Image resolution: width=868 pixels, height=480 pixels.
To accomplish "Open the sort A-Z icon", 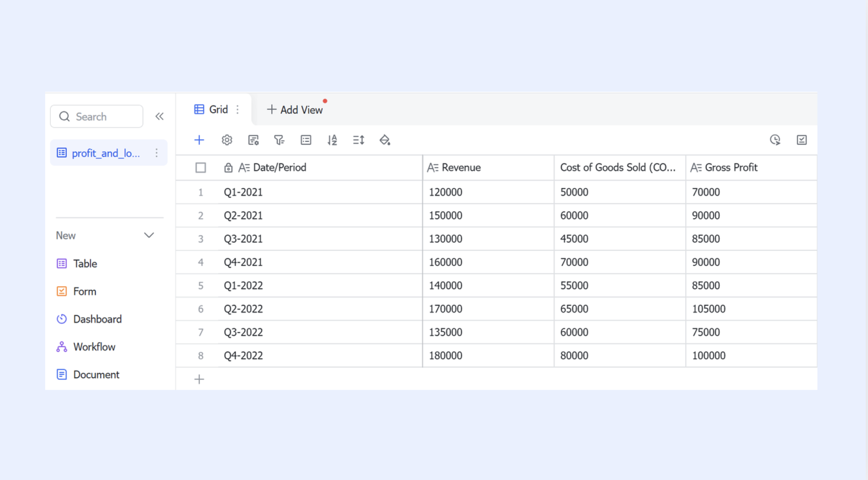I will [x=332, y=140].
